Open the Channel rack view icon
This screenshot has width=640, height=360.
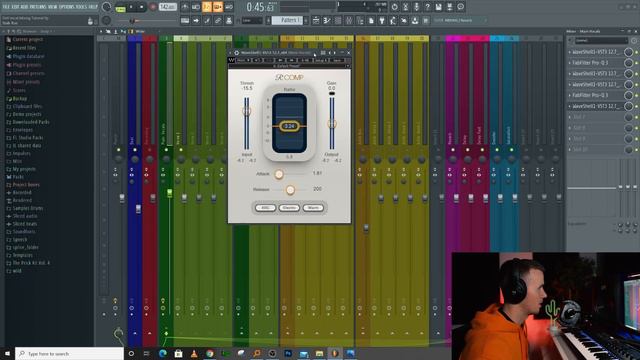tap(338, 20)
